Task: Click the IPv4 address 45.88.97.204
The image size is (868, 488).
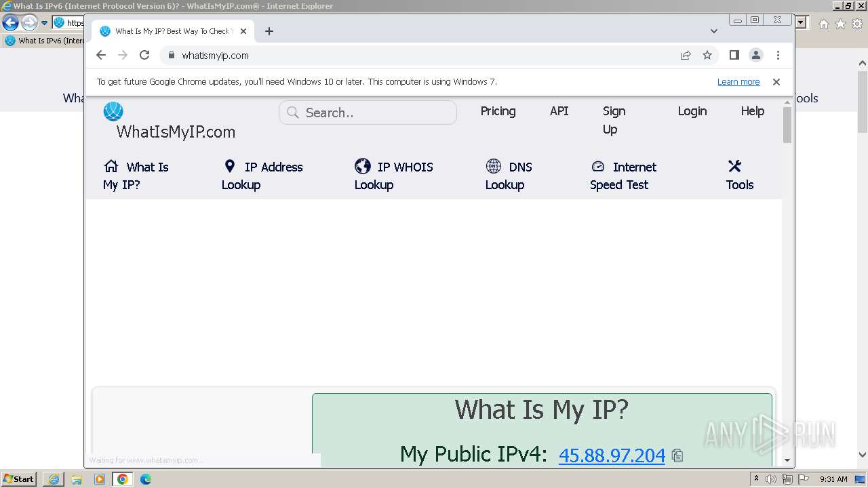Action: coord(612,455)
